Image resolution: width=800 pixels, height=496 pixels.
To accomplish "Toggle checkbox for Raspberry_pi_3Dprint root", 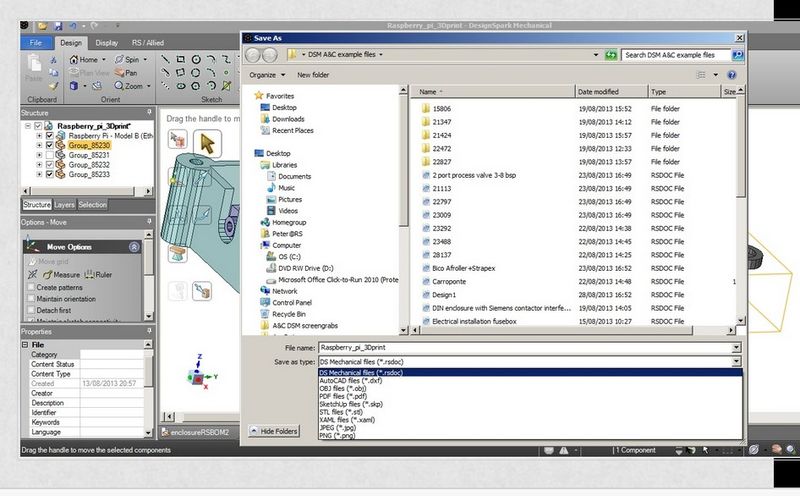I will 38,126.
